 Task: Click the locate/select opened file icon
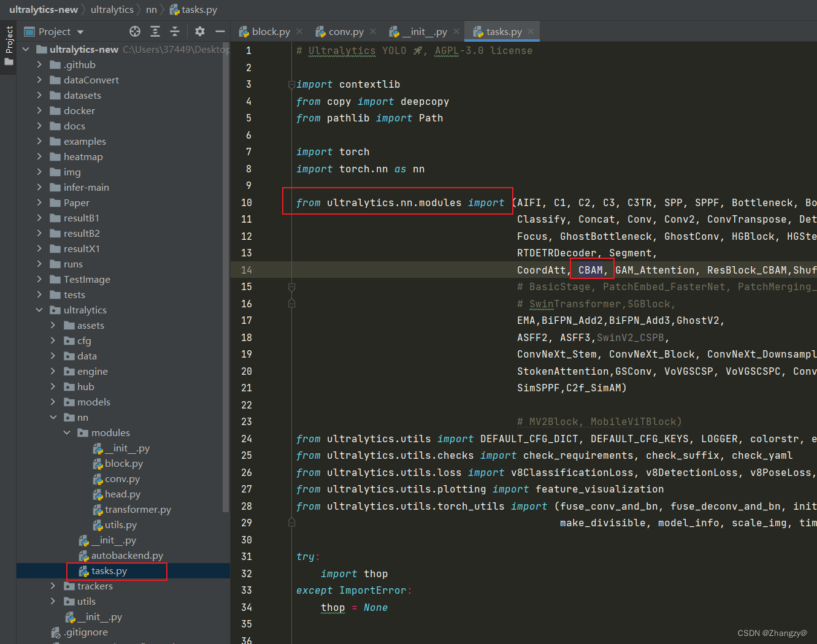point(135,31)
